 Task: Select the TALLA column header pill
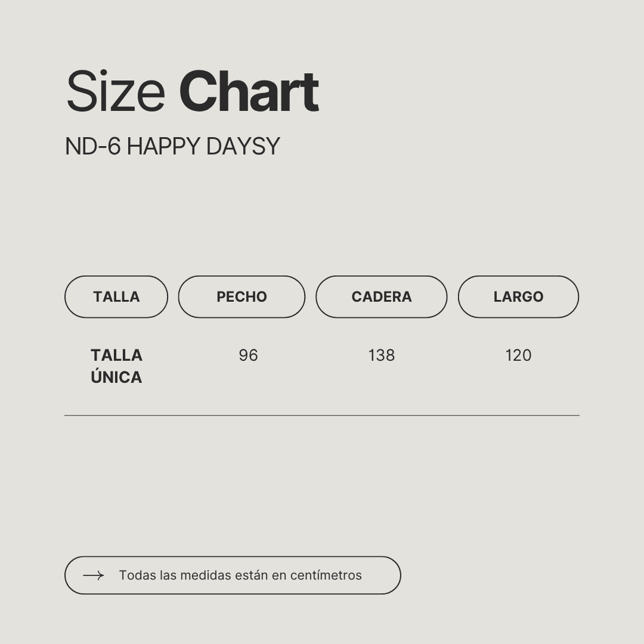point(116,297)
